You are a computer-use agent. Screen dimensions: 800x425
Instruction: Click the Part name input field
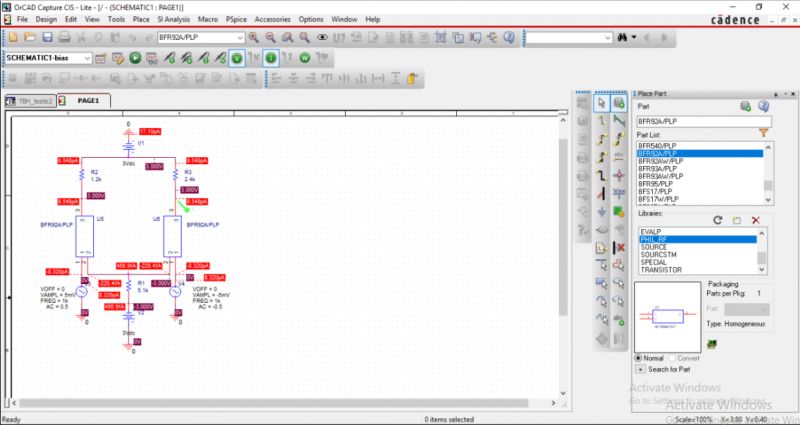point(704,122)
